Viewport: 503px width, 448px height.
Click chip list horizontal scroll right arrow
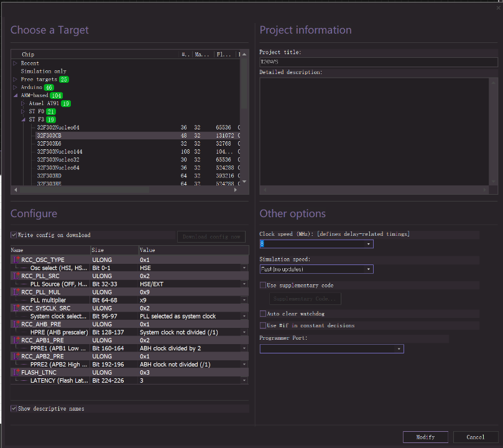coord(236,190)
